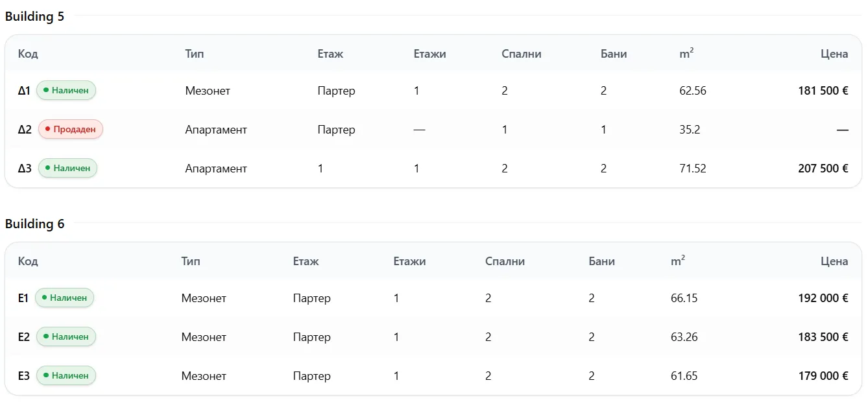Click the 35.2 area value for Δ2
The height and width of the screenshot is (411, 868).
click(x=690, y=130)
